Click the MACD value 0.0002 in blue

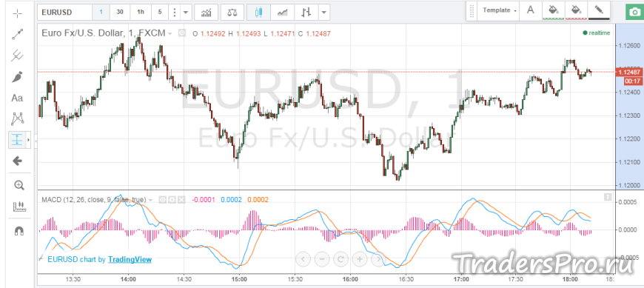230,200
